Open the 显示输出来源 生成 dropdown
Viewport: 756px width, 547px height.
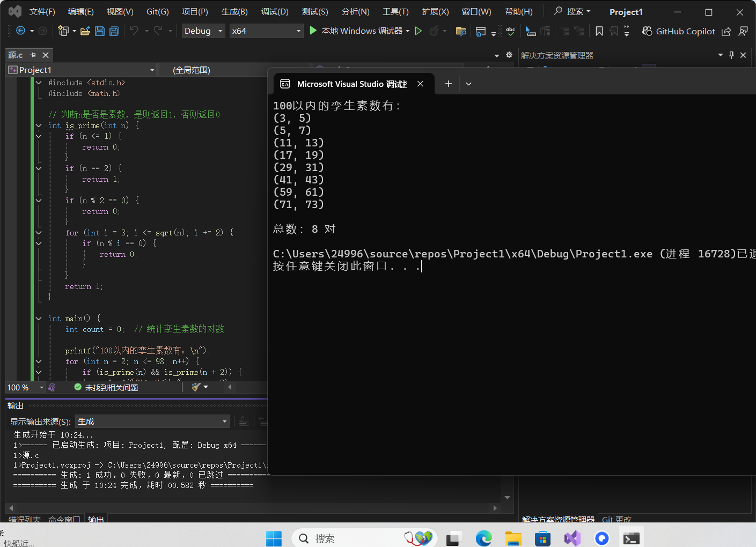[152, 422]
